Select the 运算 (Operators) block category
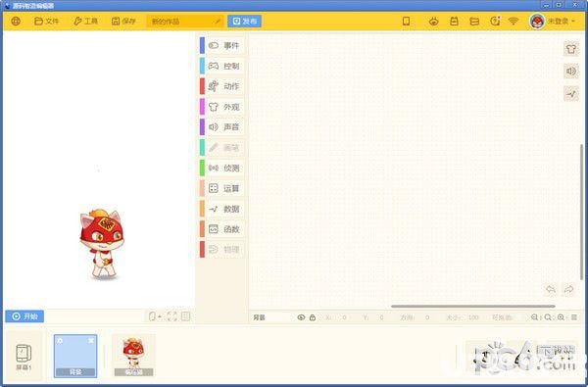Screen dimensions: 588x387 [x=222, y=188]
